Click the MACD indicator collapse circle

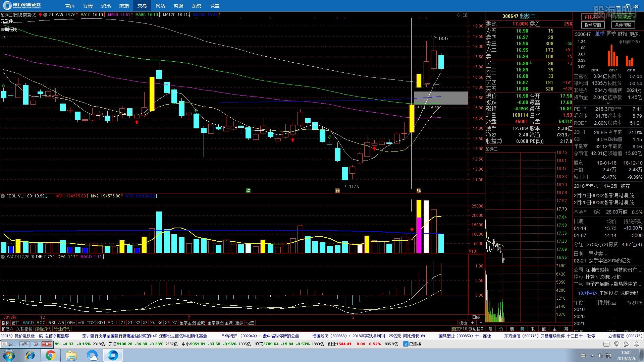(3, 257)
